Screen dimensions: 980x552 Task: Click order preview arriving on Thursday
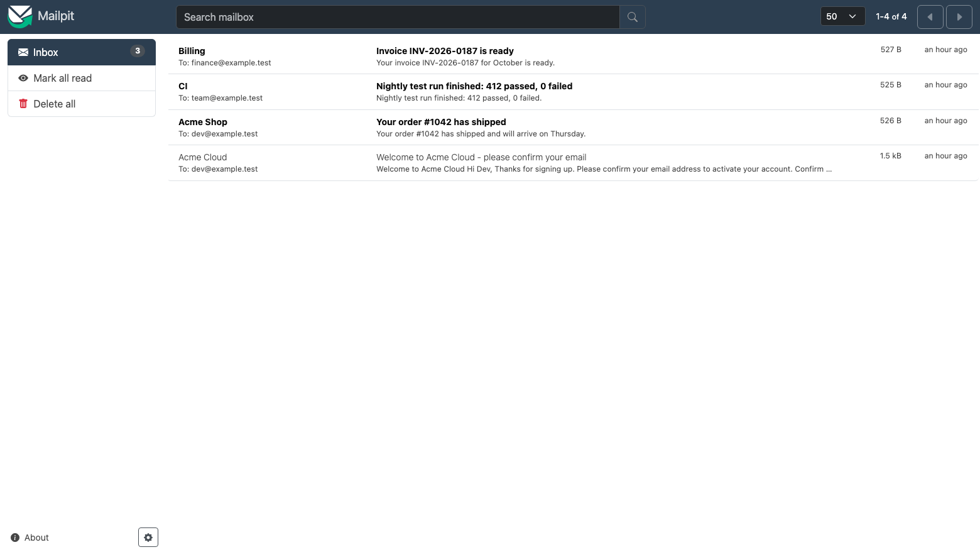tap(481, 134)
